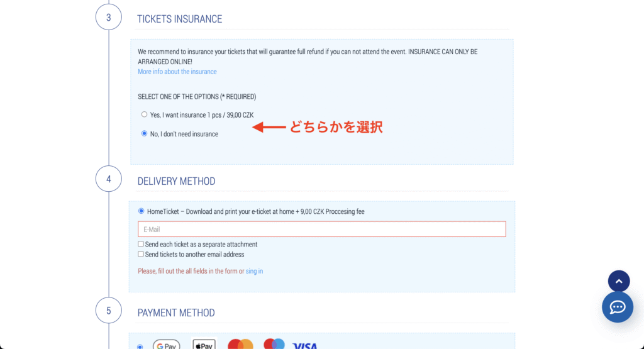Viewport: 644px width, 349px height.
Task: Click the Google Pay logo
Action: (166, 345)
